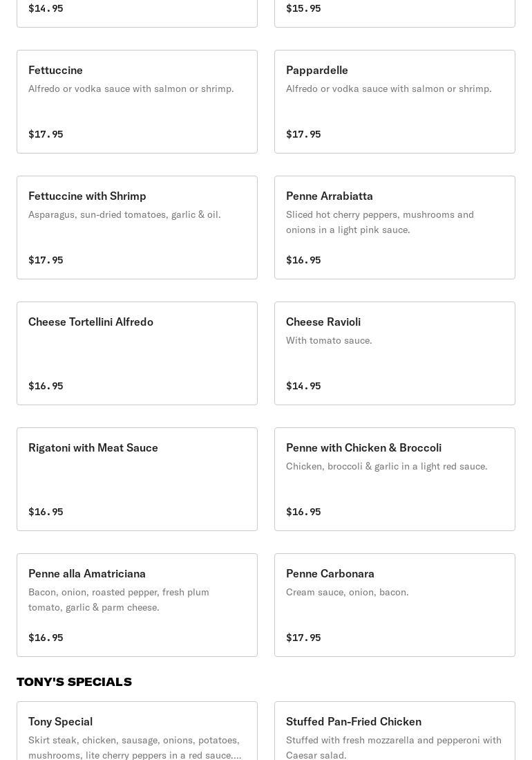Viewport: 532px width, 760px height.
Task: Select the Penne Carbonara card
Action: point(395,605)
